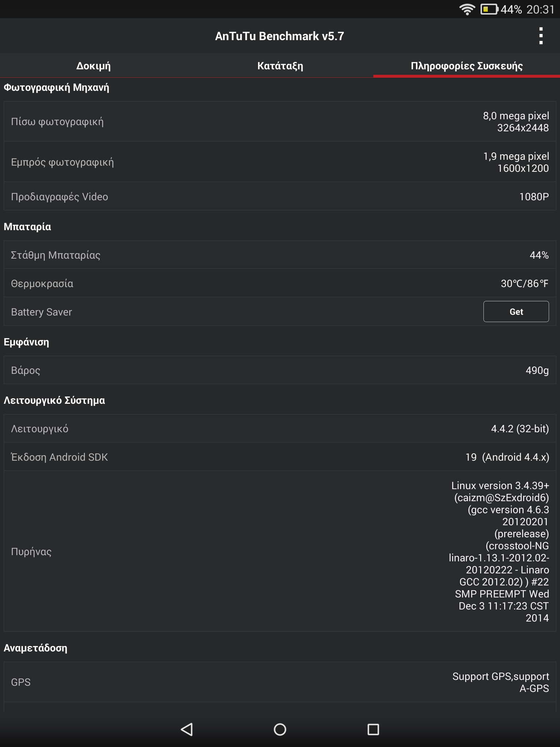Tap the 20:31 clock in status bar
560x747 pixels.
pyautogui.click(x=540, y=9)
